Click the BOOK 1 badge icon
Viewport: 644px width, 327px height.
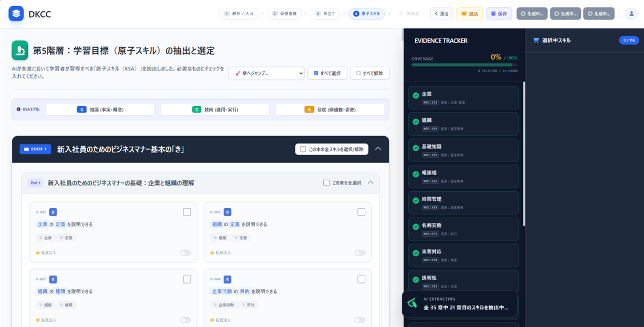pyautogui.click(x=26, y=149)
